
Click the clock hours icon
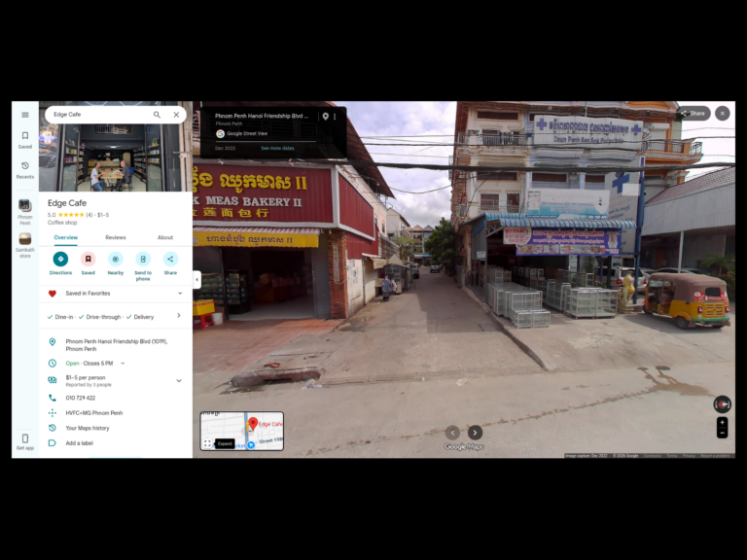(x=53, y=364)
